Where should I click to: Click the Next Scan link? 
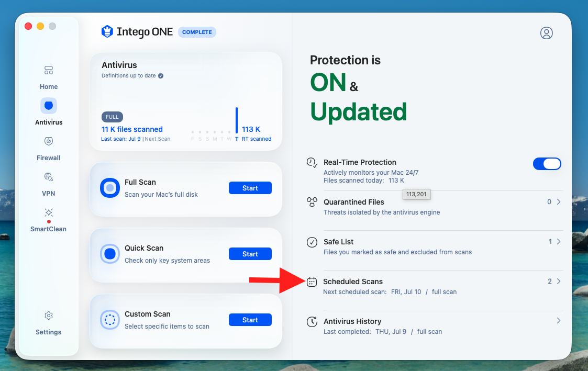[158, 139]
